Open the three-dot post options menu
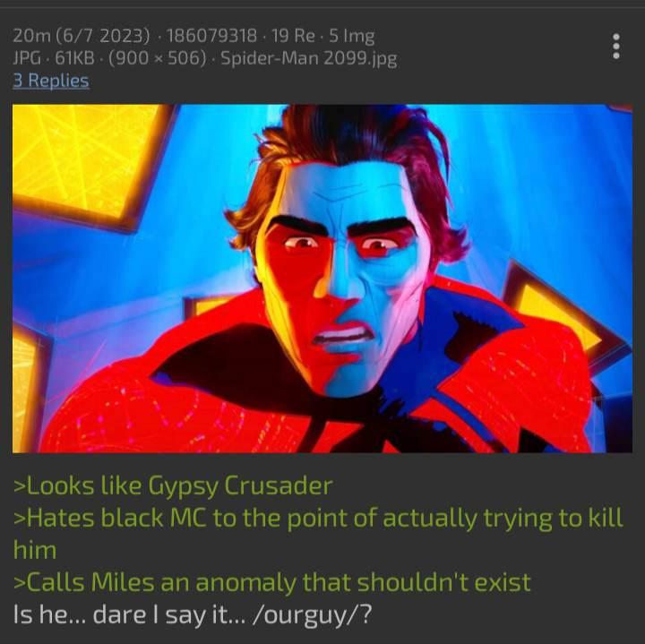The width and height of the screenshot is (645, 644). (x=615, y=47)
